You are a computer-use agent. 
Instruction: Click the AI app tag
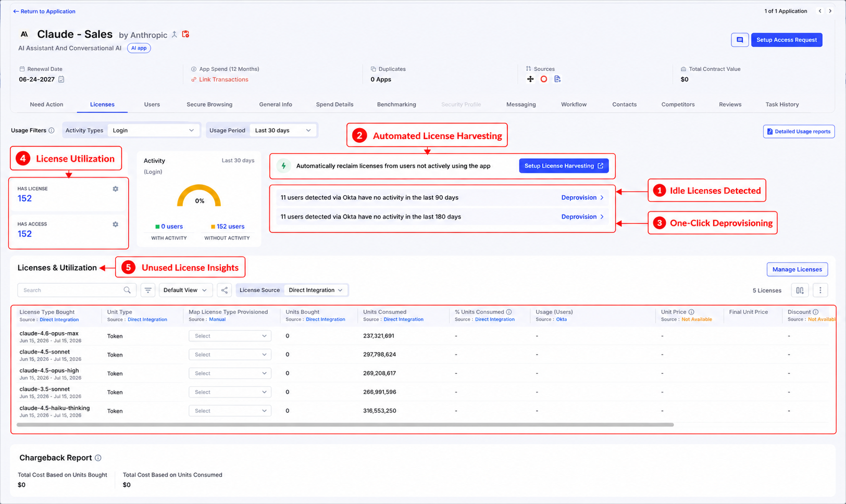coord(139,48)
